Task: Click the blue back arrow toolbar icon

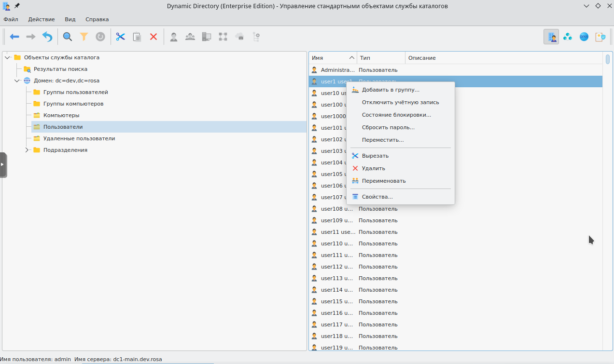Action: click(14, 37)
